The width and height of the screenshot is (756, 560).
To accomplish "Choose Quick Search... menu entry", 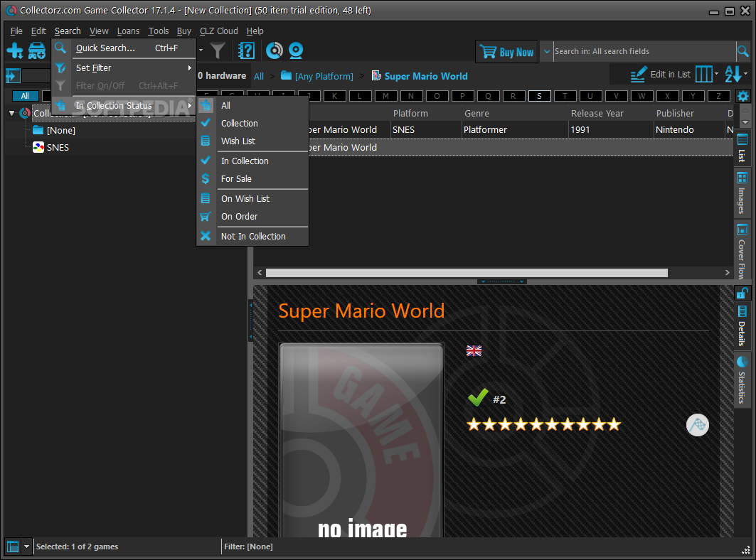I will (124, 48).
